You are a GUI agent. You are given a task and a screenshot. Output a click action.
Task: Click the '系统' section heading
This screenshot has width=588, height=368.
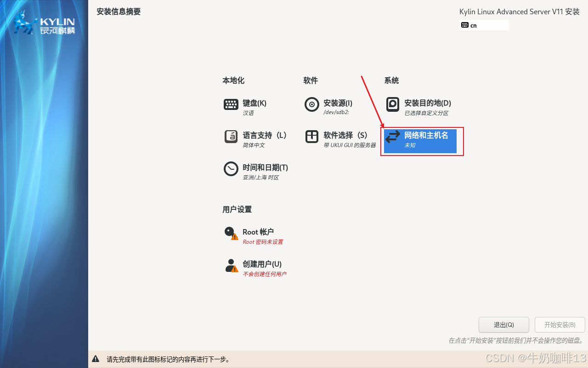391,80
